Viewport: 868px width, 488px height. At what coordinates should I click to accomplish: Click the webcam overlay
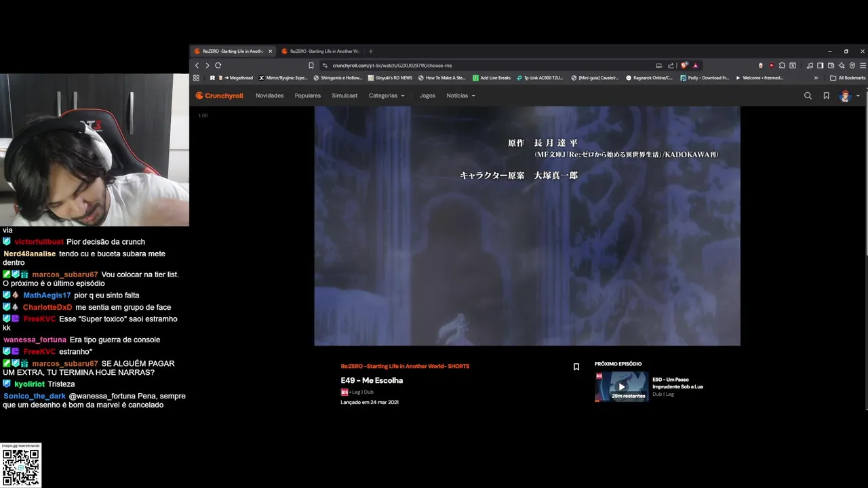[94, 150]
